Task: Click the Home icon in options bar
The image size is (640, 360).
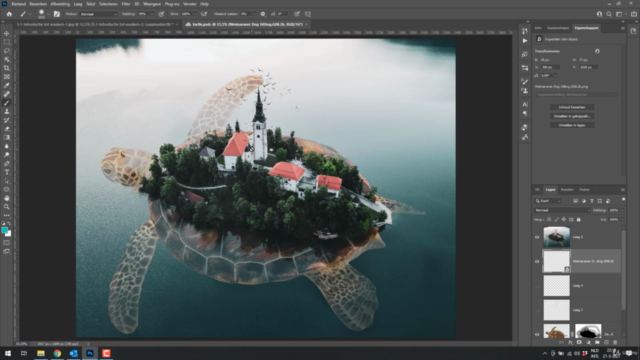Action: (x=9, y=14)
